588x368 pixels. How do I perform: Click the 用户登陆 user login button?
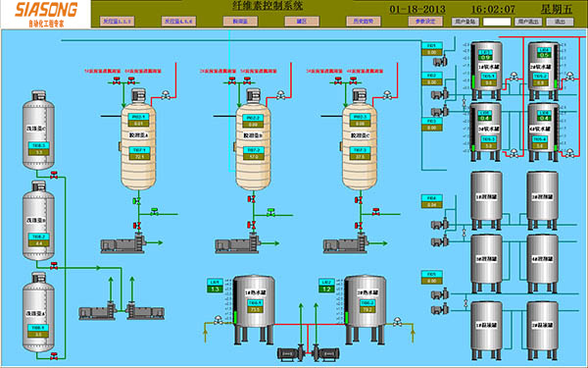[465, 22]
